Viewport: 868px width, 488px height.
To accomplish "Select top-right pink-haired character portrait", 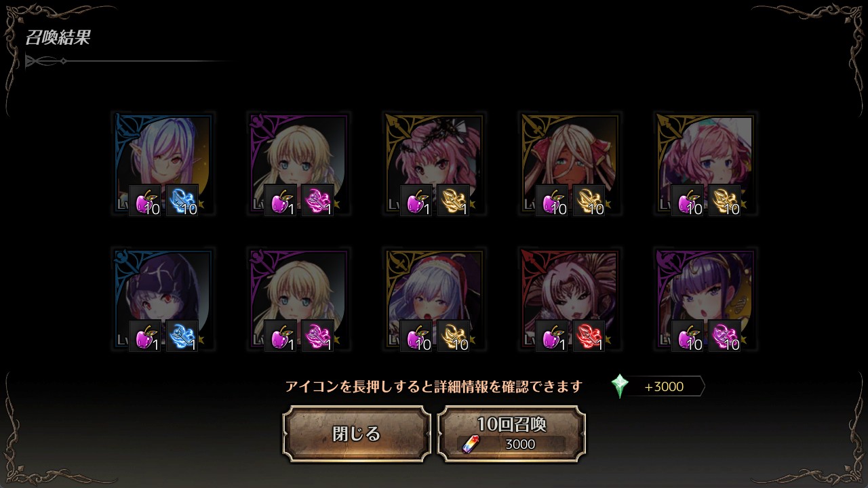I will [x=705, y=164].
